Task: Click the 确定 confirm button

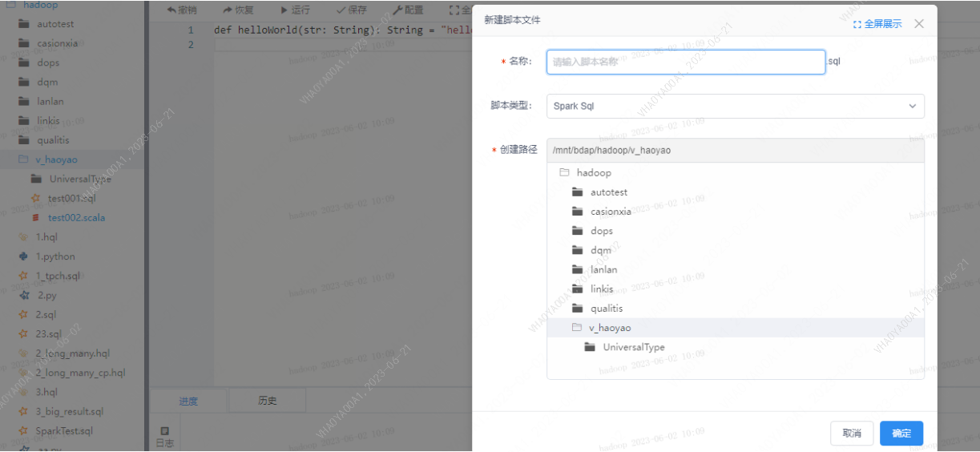Action: click(x=901, y=433)
